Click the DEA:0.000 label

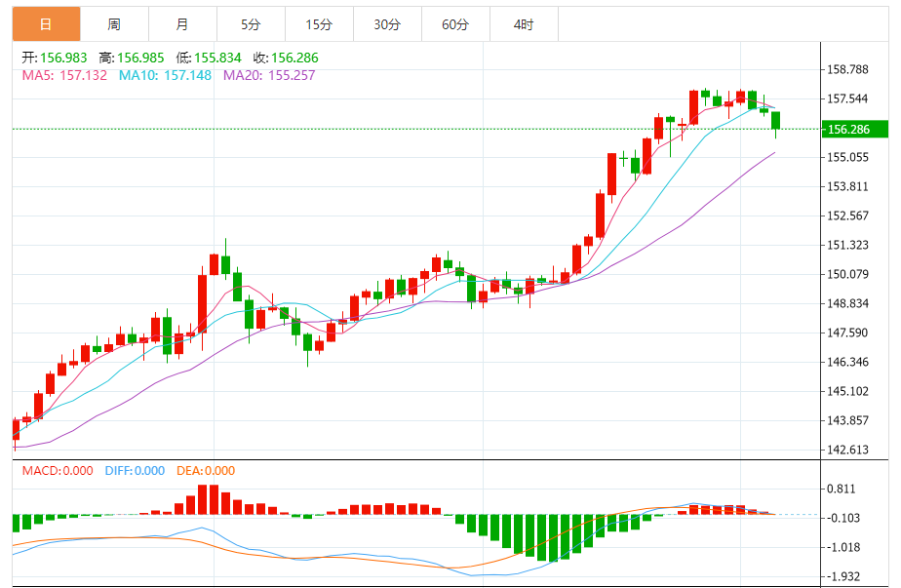tap(206, 471)
